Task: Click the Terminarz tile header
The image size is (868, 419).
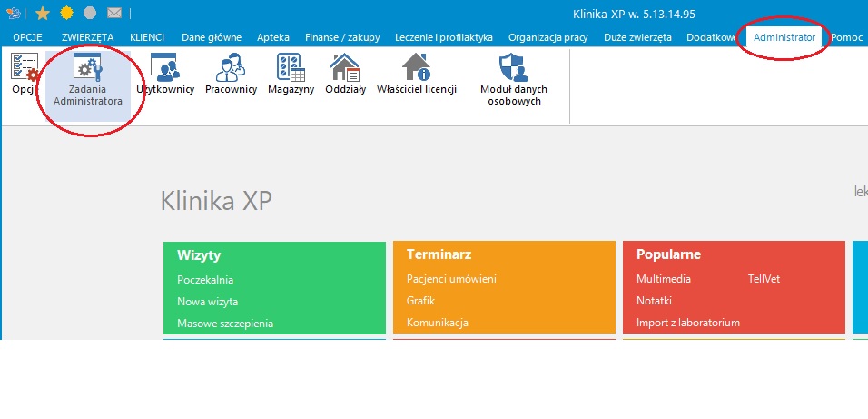Action: coord(439,254)
